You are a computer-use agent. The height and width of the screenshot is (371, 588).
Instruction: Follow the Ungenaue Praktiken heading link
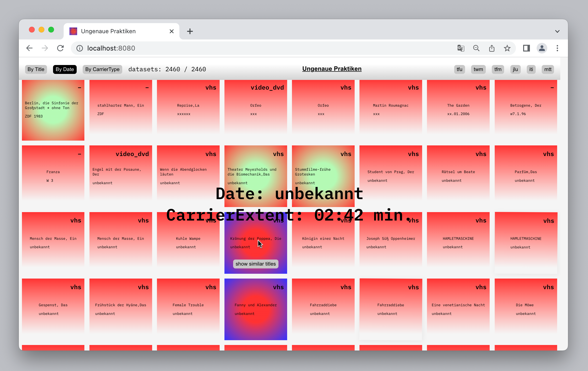tap(331, 69)
